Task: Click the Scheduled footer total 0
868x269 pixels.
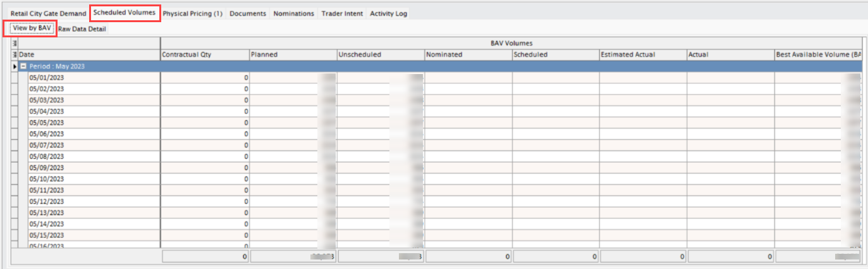Action: tap(556, 257)
